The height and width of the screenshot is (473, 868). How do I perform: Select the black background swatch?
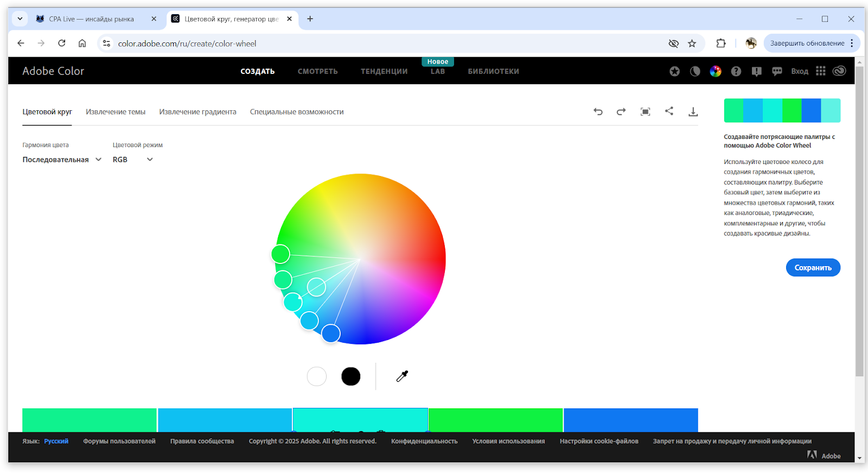click(x=350, y=376)
